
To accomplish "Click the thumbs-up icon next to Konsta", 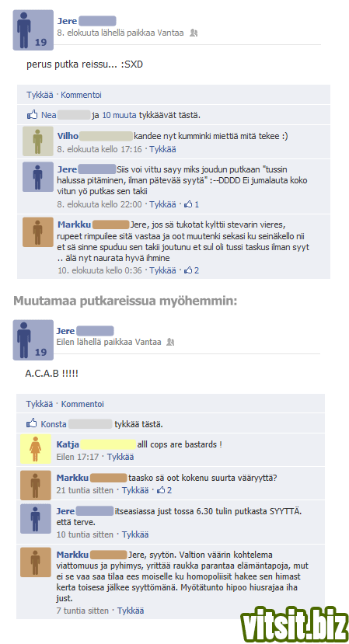I will click(x=32, y=423).
